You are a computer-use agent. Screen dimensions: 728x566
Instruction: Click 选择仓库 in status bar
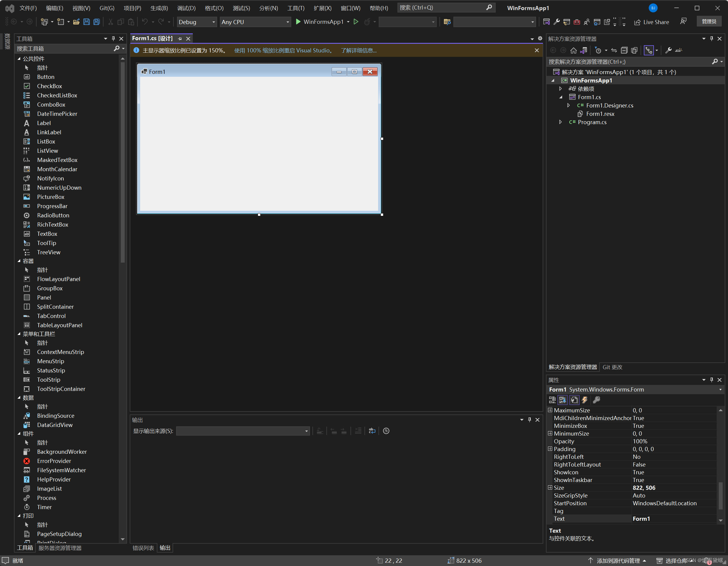point(675,561)
